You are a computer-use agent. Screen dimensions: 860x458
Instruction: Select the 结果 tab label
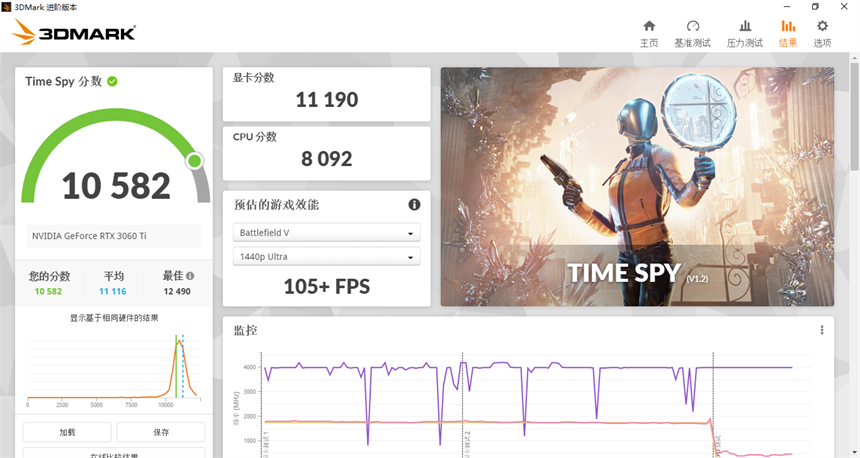(x=788, y=43)
